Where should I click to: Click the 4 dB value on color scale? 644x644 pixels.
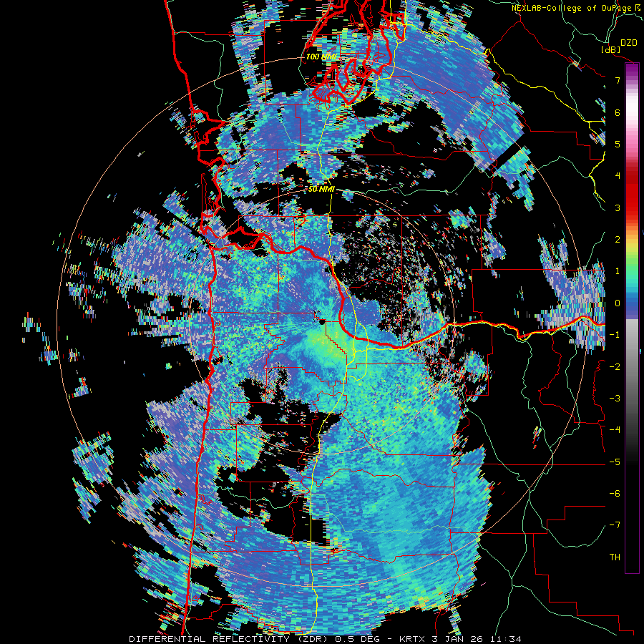(x=618, y=175)
